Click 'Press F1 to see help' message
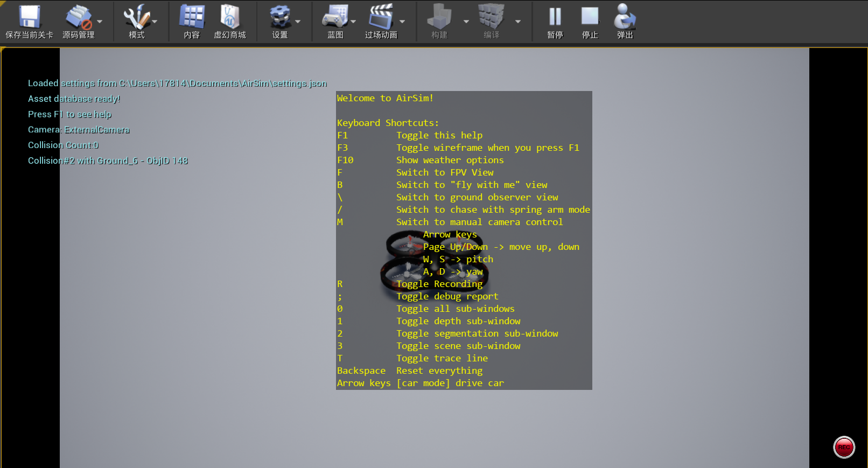This screenshot has width=868, height=468. click(x=69, y=114)
